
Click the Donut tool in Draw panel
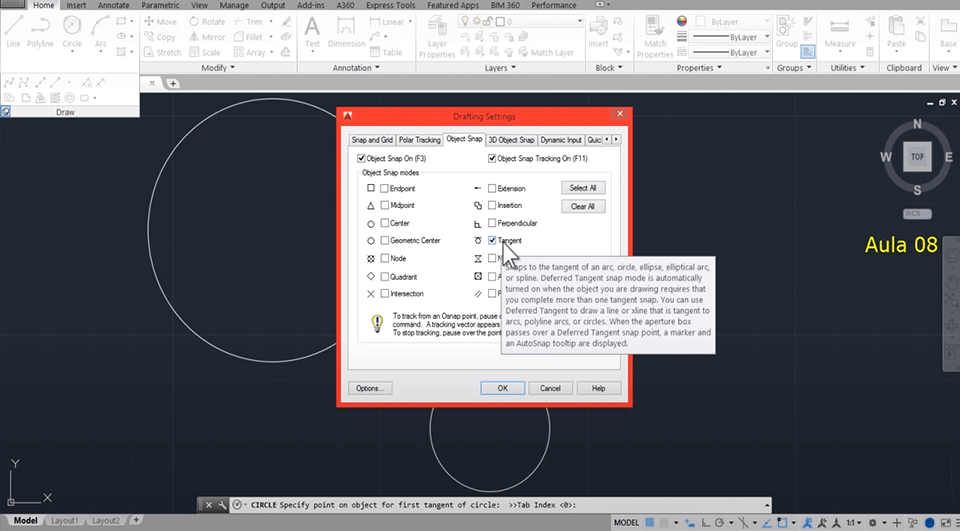[69, 97]
